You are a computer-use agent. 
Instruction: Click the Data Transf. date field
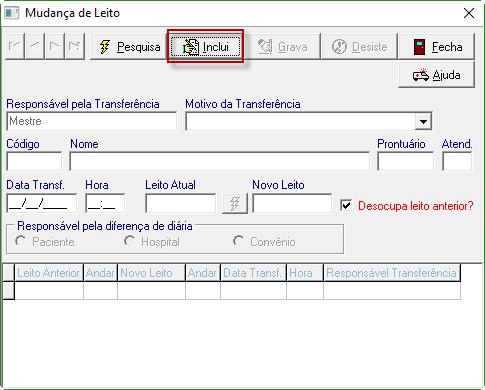pos(42,203)
